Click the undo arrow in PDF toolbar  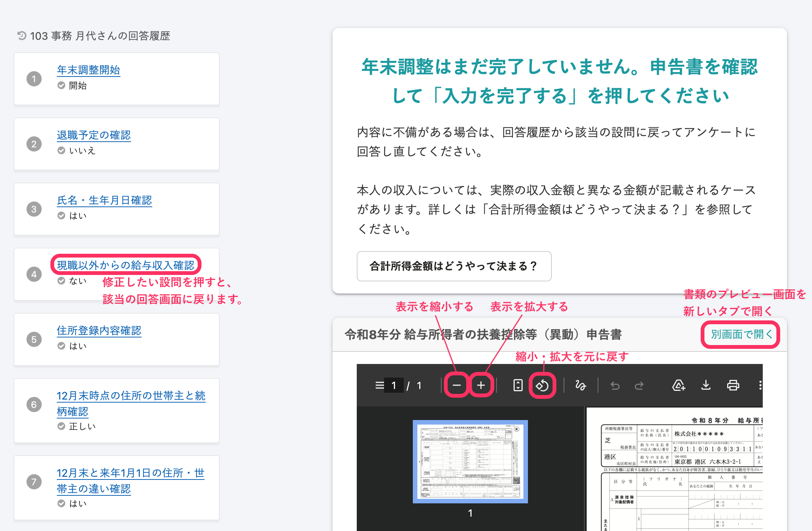click(x=615, y=386)
